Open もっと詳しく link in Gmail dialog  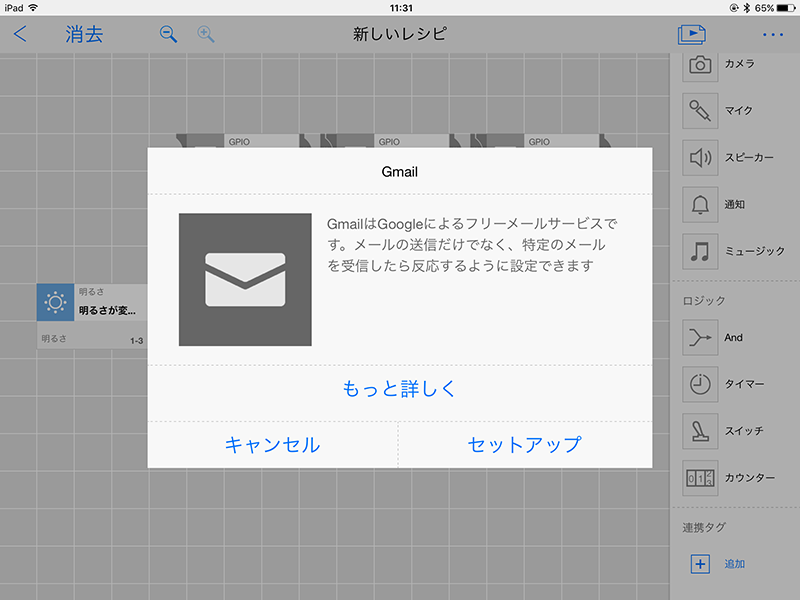click(399, 390)
